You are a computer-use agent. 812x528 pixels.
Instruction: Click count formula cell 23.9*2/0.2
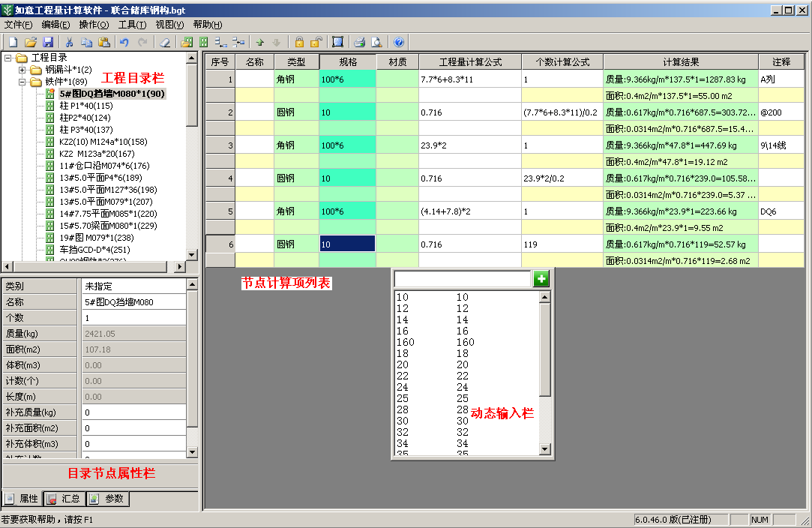tap(562, 178)
